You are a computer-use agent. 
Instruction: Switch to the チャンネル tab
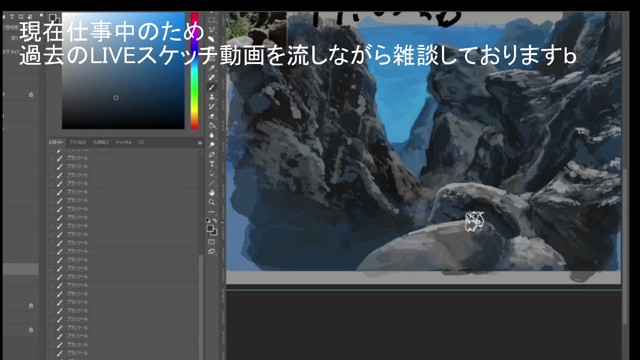[123, 142]
